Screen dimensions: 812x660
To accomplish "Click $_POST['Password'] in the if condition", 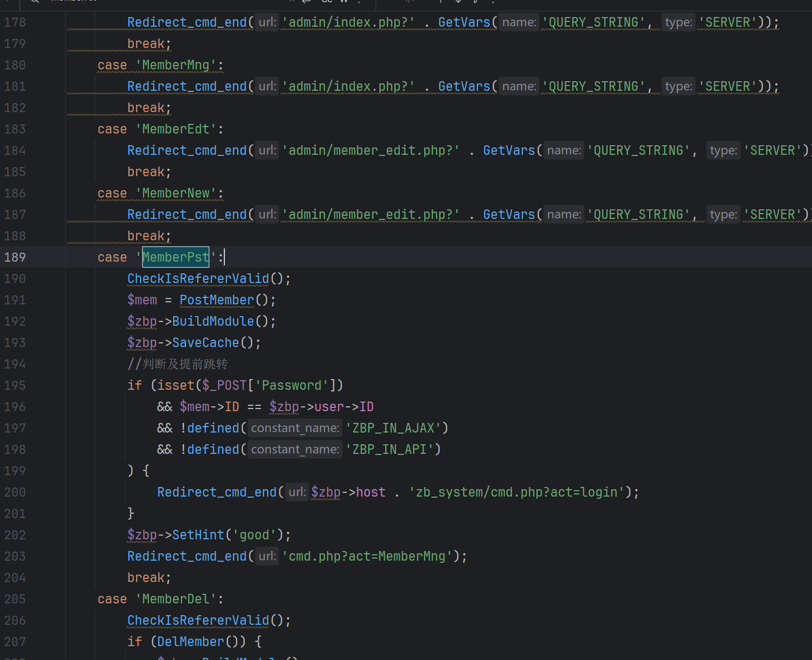I will (x=269, y=386).
